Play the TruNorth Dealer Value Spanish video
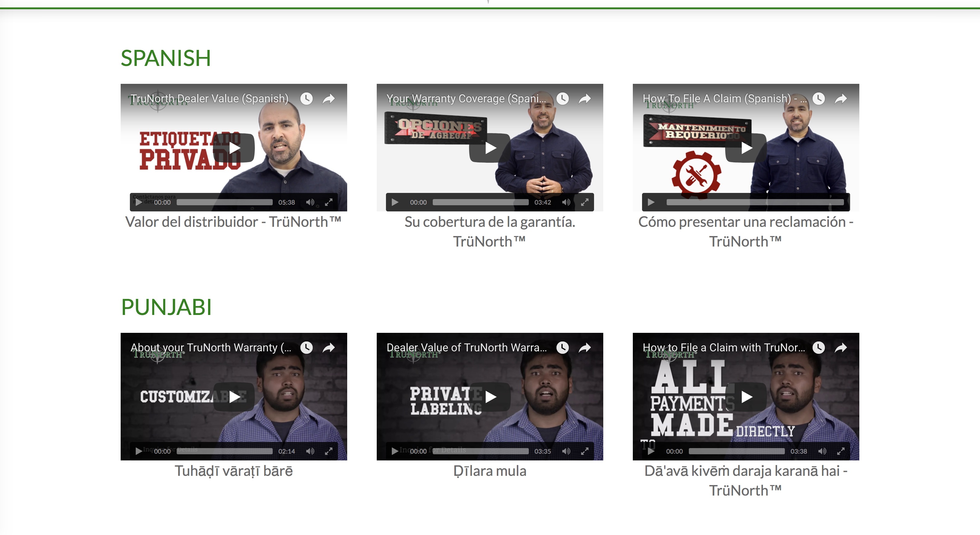This screenshot has height=535, width=980. click(x=234, y=148)
